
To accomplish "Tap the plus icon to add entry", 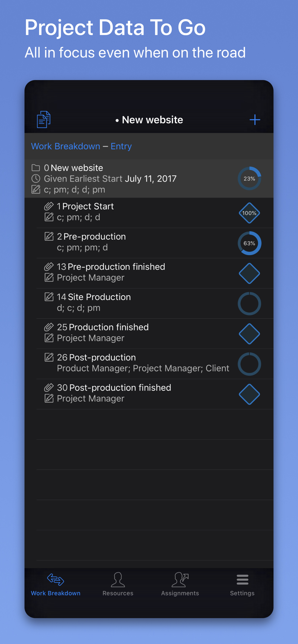I will tap(255, 120).
